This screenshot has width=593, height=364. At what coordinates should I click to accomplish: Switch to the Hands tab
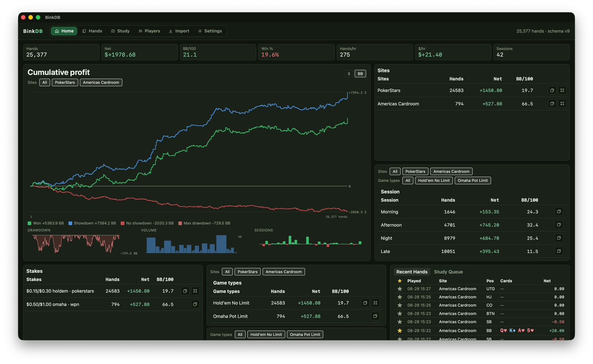[x=92, y=31]
